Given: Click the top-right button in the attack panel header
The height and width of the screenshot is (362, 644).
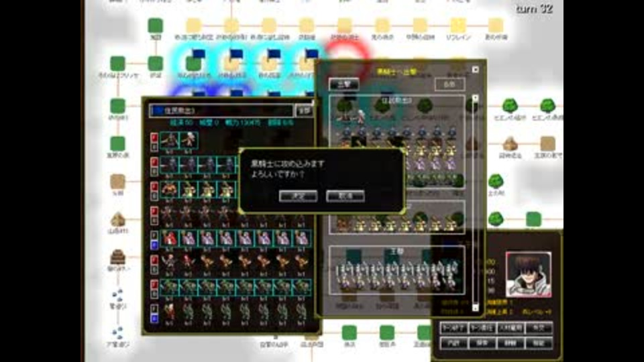Looking at the screenshot, I should [449, 84].
